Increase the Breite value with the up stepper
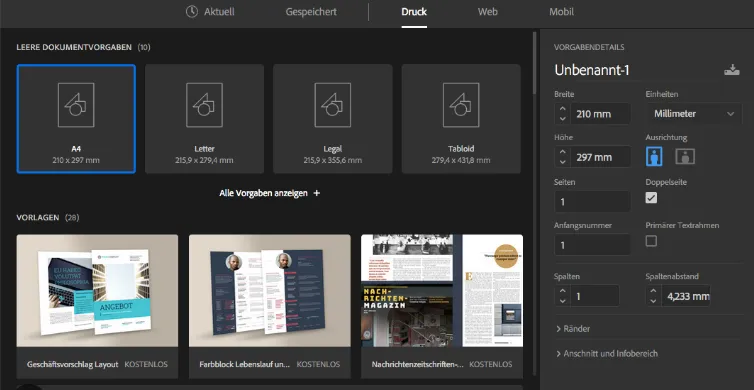 562,109
